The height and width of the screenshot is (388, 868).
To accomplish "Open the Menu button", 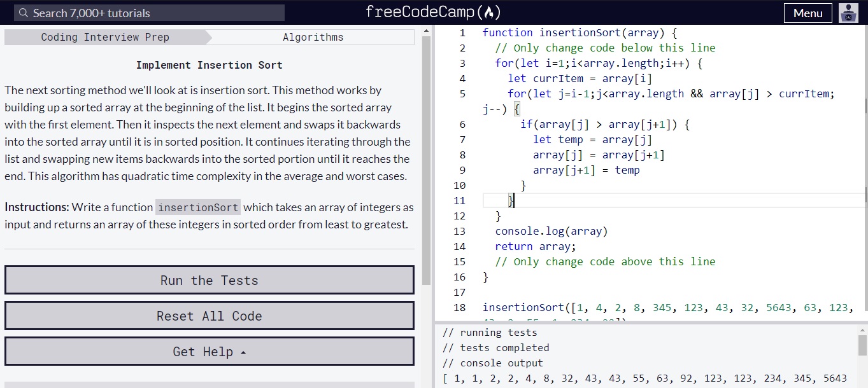I will pyautogui.click(x=808, y=13).
